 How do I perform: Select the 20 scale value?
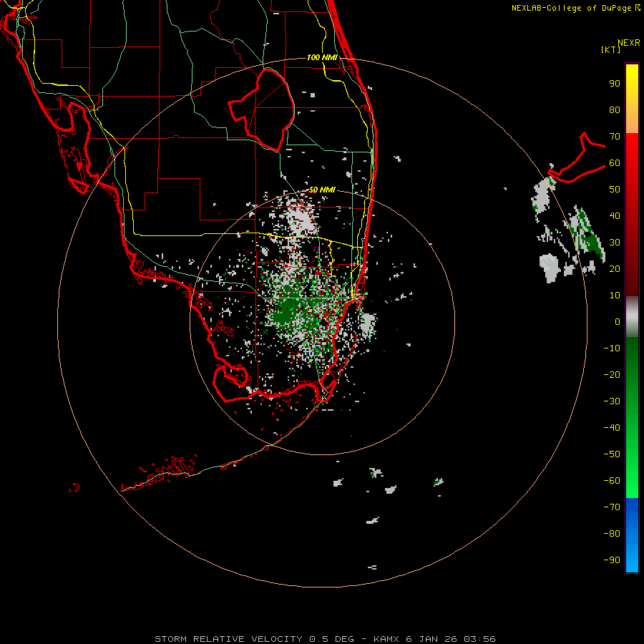tap(615, 269)
